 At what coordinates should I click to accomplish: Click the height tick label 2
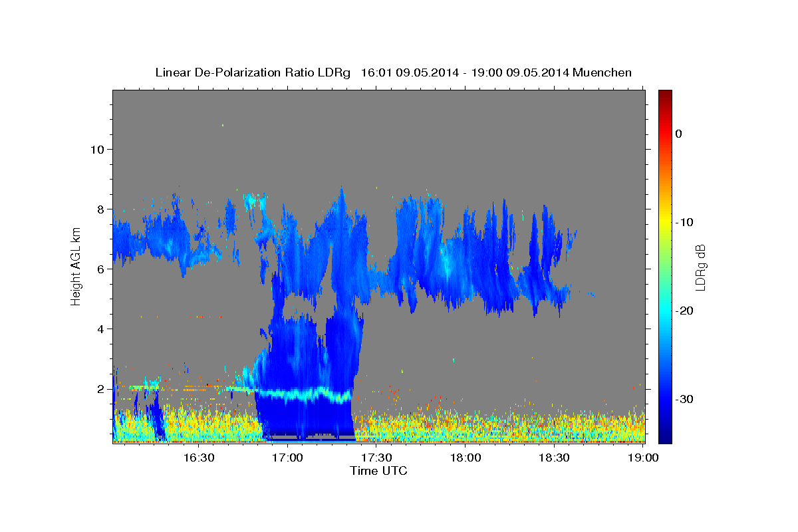coord(102,388)
